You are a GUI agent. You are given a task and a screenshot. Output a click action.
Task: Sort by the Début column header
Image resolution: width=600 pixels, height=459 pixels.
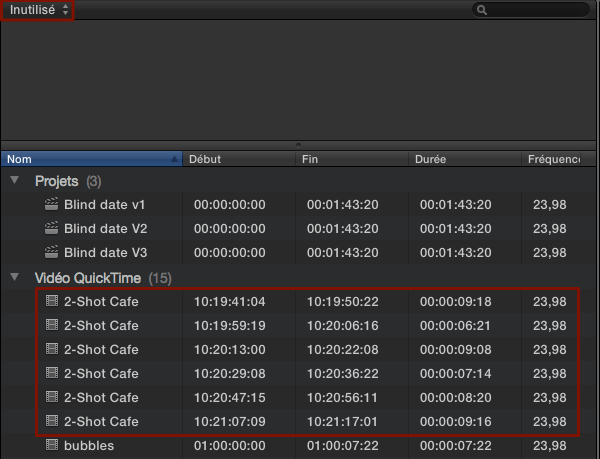240,159
